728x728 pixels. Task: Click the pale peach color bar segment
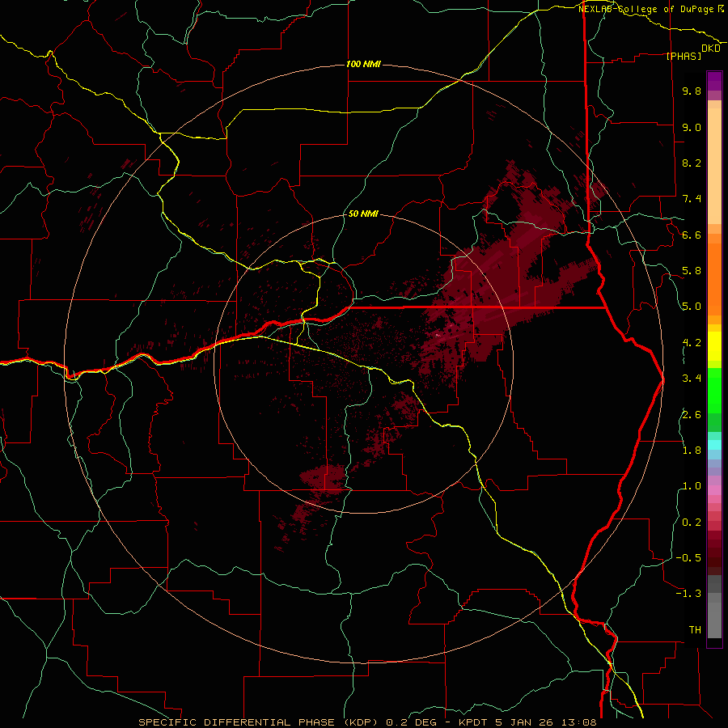[714, 166]
